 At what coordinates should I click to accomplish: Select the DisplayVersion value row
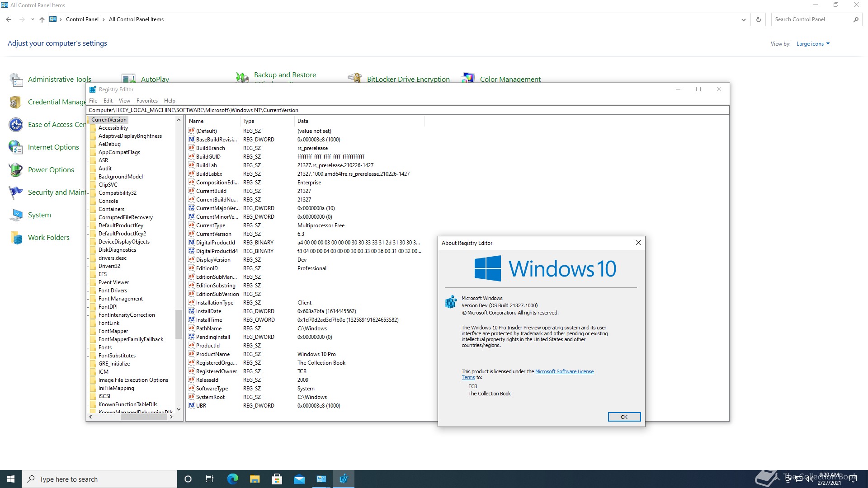point(305,260)
